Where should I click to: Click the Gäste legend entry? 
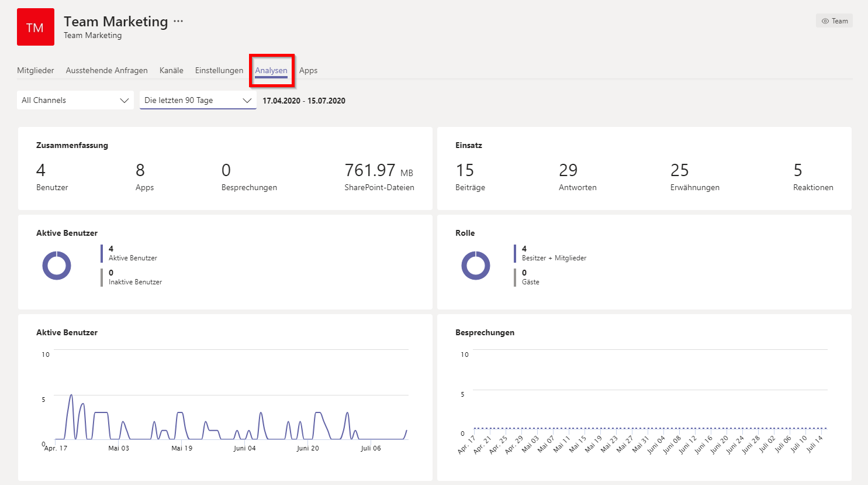point(527,277)
